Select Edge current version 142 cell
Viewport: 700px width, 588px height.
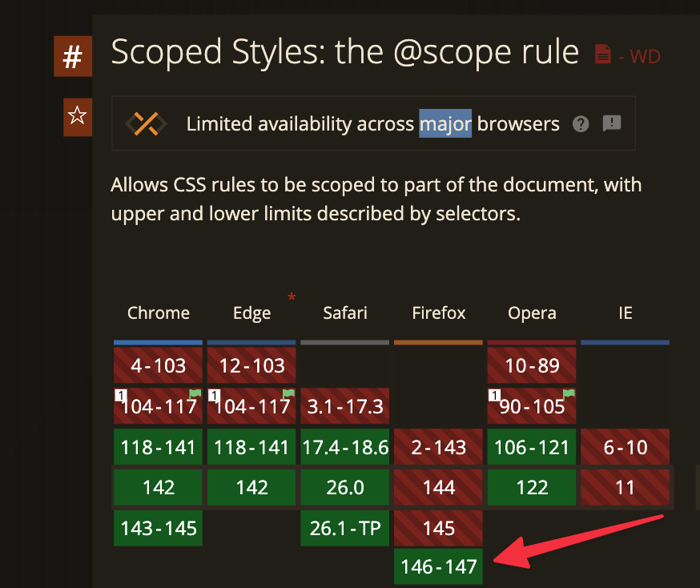(251, 487)
